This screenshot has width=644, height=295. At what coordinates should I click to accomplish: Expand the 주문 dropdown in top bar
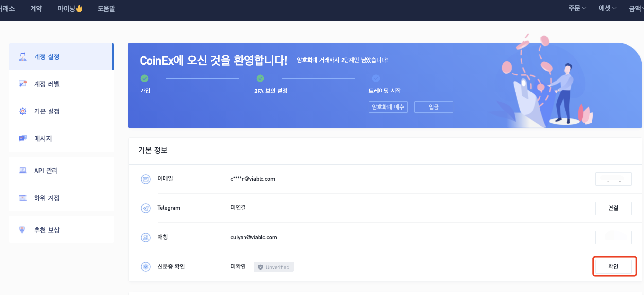(576, 8)
